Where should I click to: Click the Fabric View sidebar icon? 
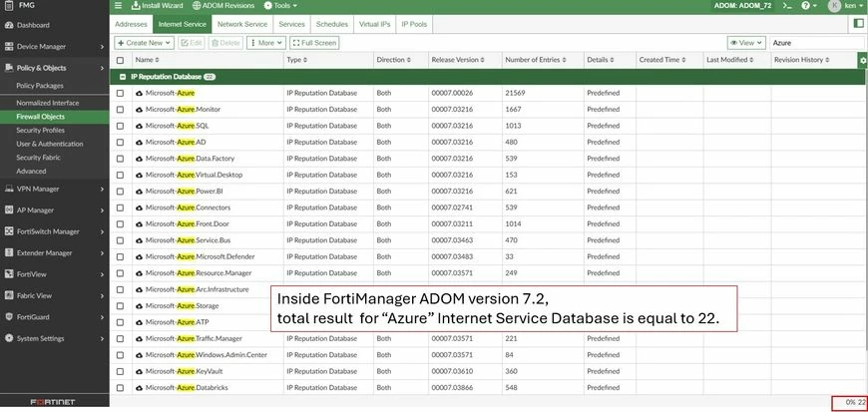[9, 295]
